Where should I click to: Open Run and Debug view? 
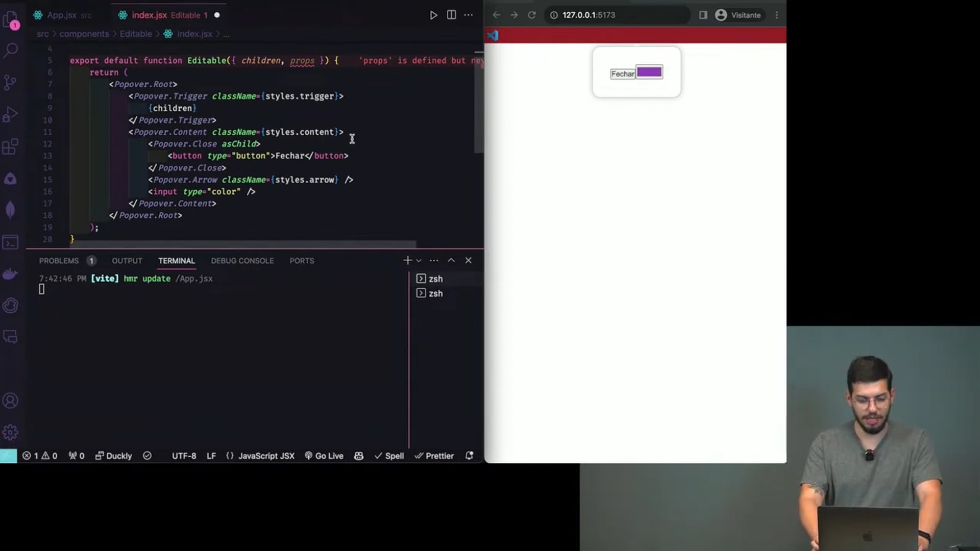tap(10, 114)
